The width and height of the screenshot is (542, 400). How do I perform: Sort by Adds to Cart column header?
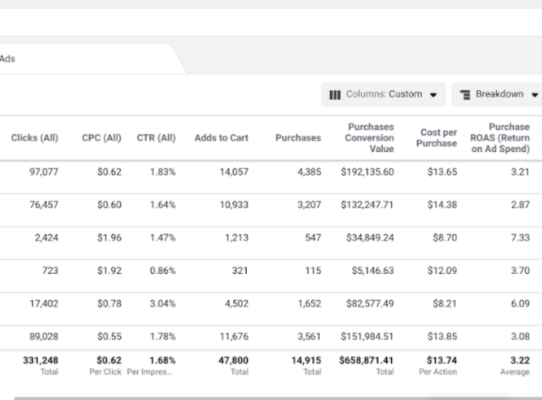[x=222, y=138]
